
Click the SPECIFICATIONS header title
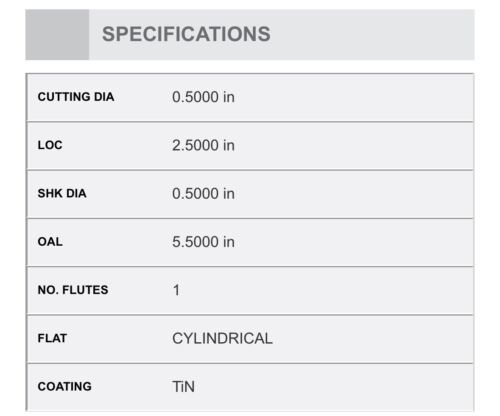pos(186,34)
